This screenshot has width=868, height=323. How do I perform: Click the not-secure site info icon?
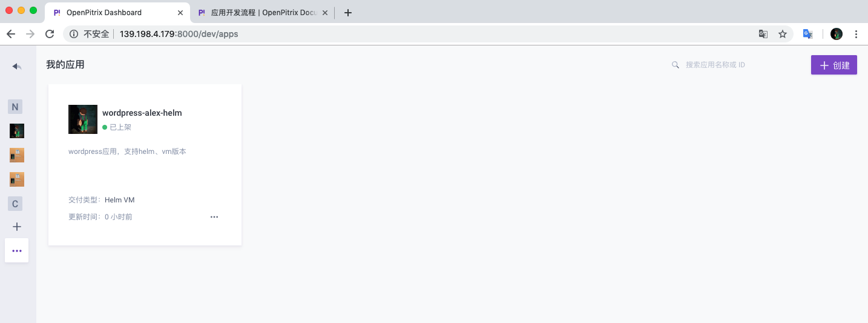point(74,34)
